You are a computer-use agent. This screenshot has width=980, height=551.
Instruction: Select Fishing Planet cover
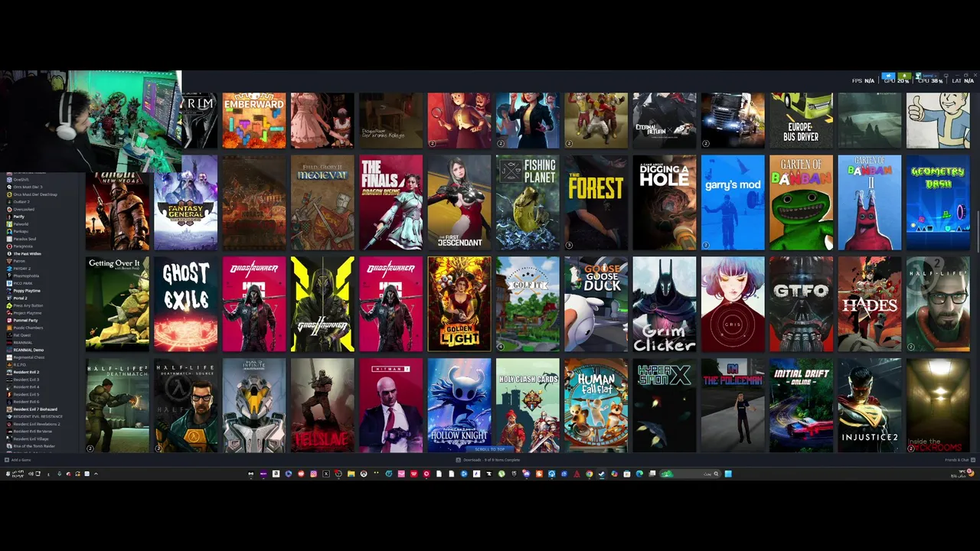(x=528, y=203)
